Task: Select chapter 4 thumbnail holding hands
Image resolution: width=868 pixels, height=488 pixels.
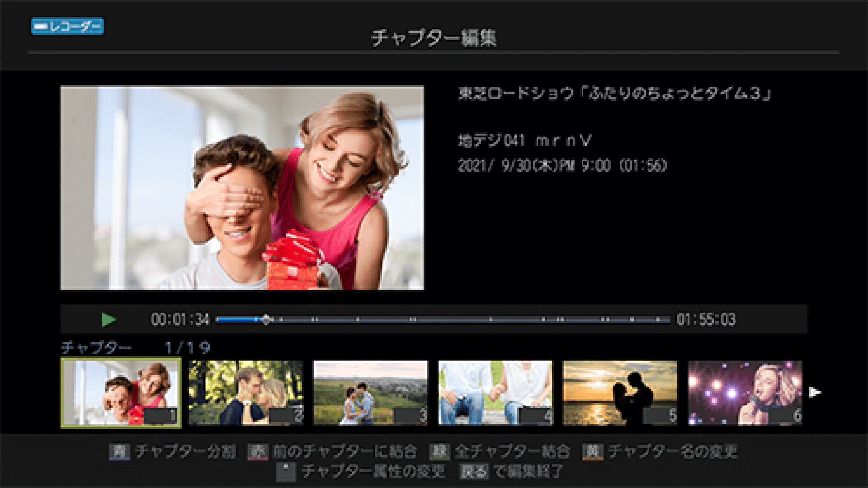Action: [495, 393]
